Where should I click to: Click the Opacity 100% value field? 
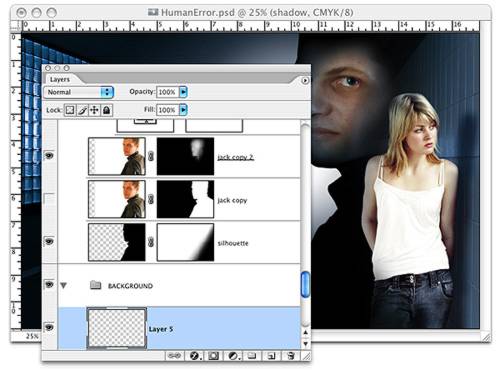[x=168, y=92]
